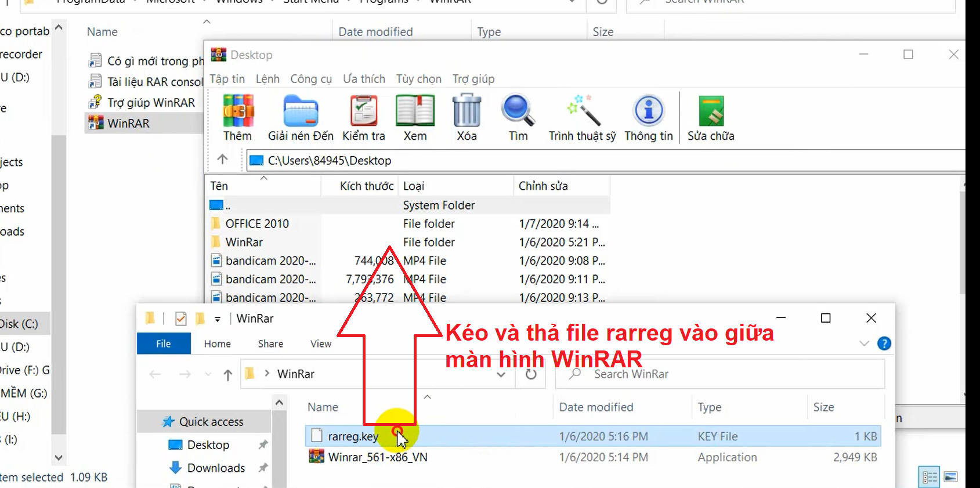Click the Properties checkmark quick access icon
The height and width of the screenshot is (488, 980).
coord(180,319)
